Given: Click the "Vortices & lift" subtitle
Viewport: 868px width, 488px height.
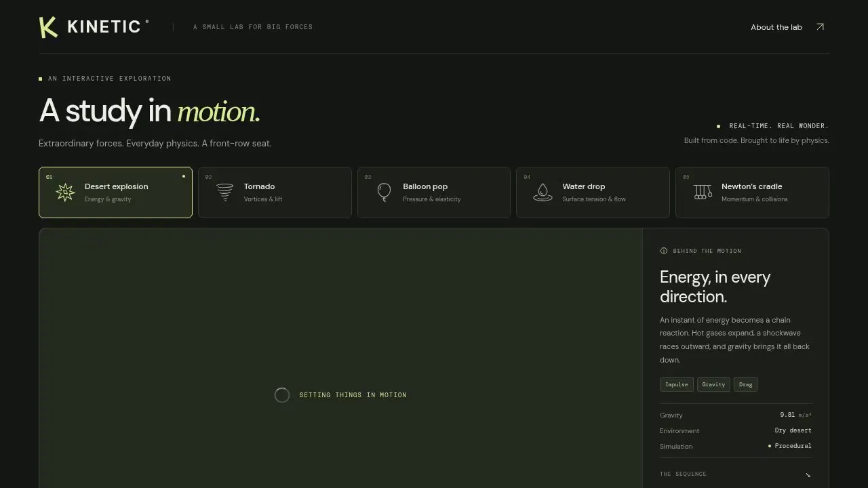Looking at the screenshot, I should 263,199.
